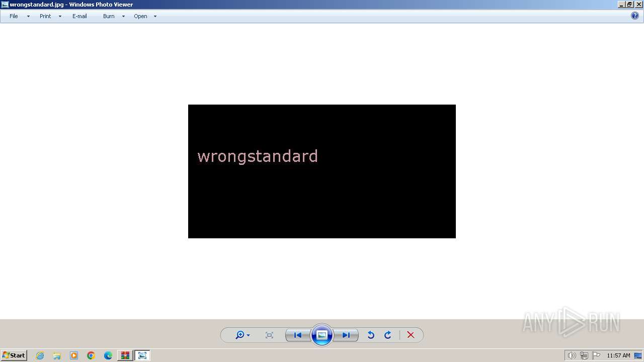This screenshot has width=644, height=362.
Task: Click the Photo Viewer title bar icon
Action: click(5, 5)
